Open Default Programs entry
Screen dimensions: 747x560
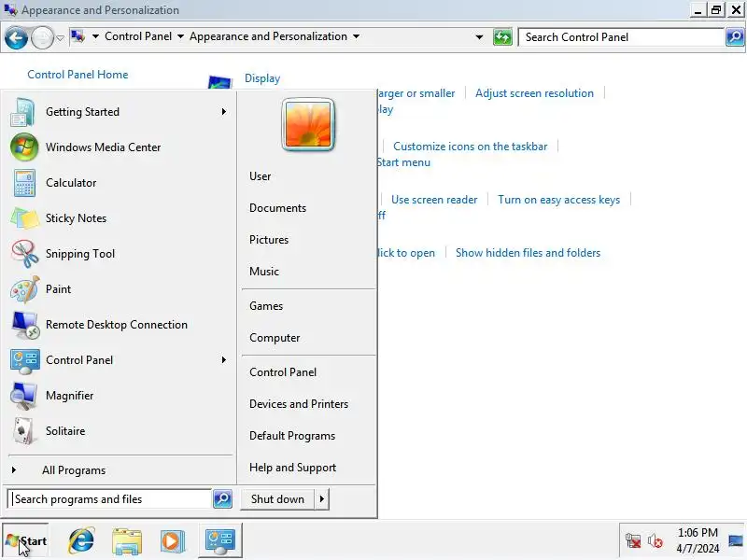click(x=292, y=436)
